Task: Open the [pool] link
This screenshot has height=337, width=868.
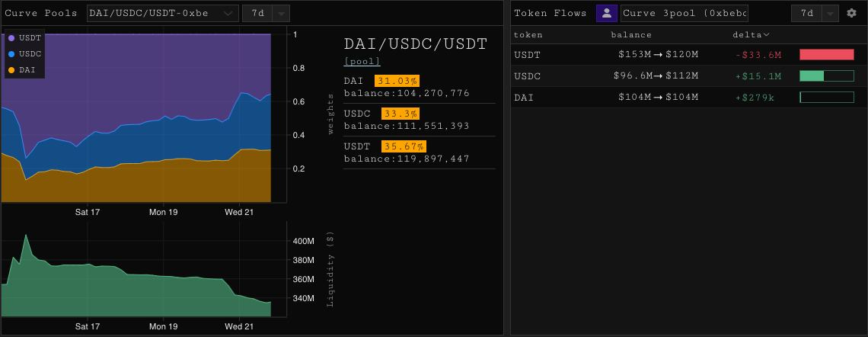Action: (362, 62)
